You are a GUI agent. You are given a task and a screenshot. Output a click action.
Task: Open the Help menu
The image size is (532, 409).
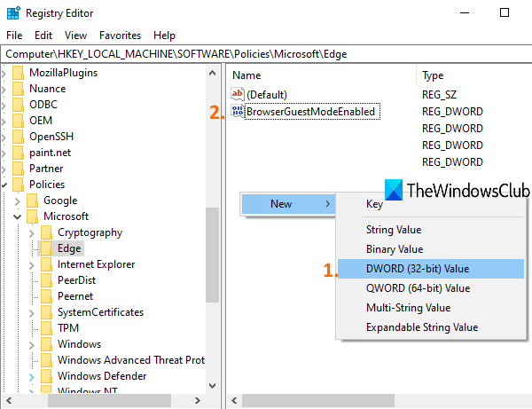pyautogui.click(x=164, y=35)
